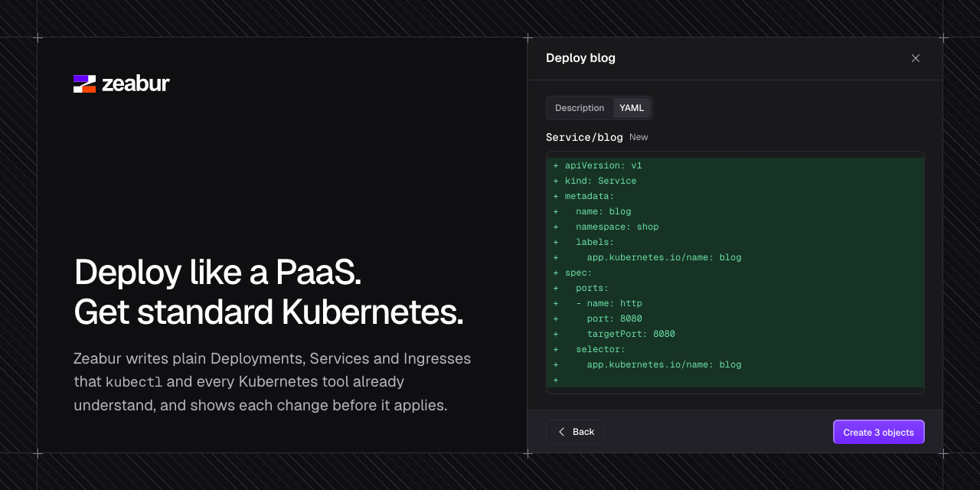Click the 'selector:' line

pos(735,349)
